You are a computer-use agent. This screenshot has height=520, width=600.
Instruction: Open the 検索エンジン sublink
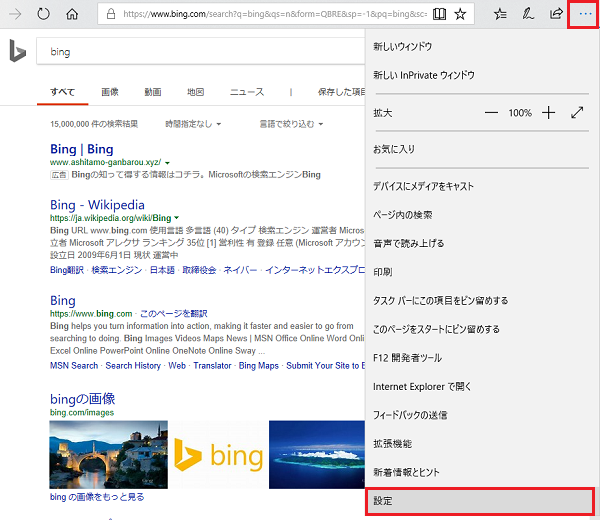[x=117, y=270]
